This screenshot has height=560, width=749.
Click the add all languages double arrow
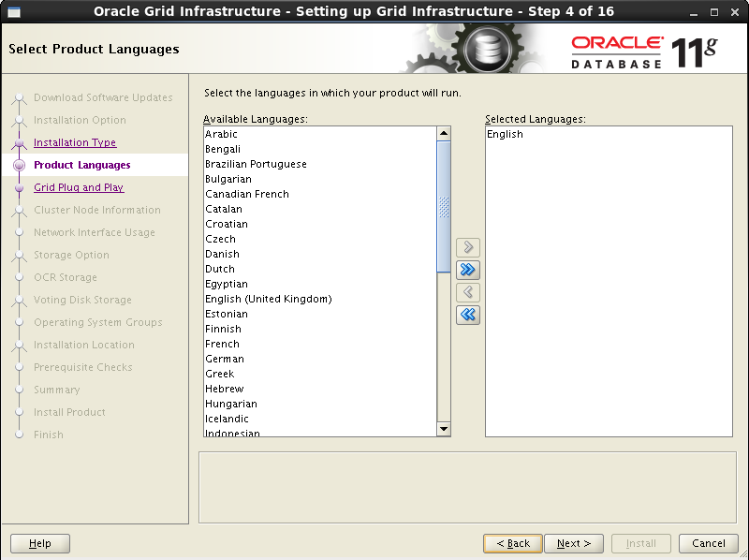(x=467, y=270)
